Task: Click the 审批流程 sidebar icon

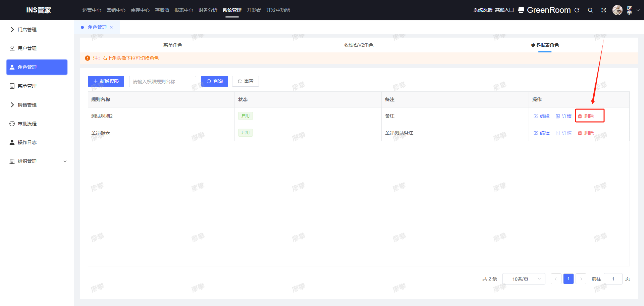Action: pyautogui.click(x=12, y=124)
